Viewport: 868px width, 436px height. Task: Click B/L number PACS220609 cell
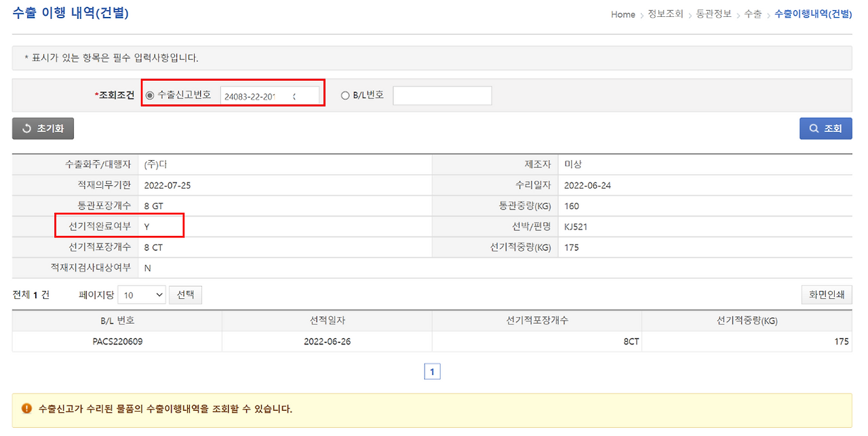pyautogui.click(x=117, y=342)
